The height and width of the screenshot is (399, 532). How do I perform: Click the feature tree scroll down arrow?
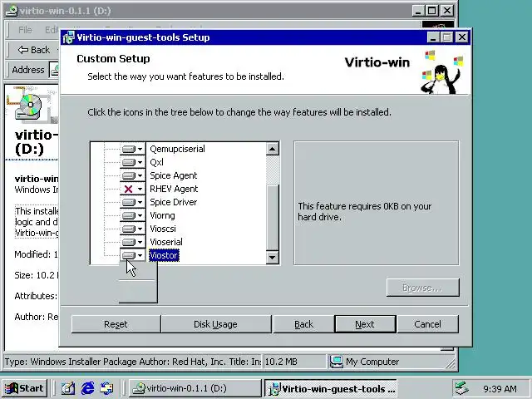[x=272, y=257]
